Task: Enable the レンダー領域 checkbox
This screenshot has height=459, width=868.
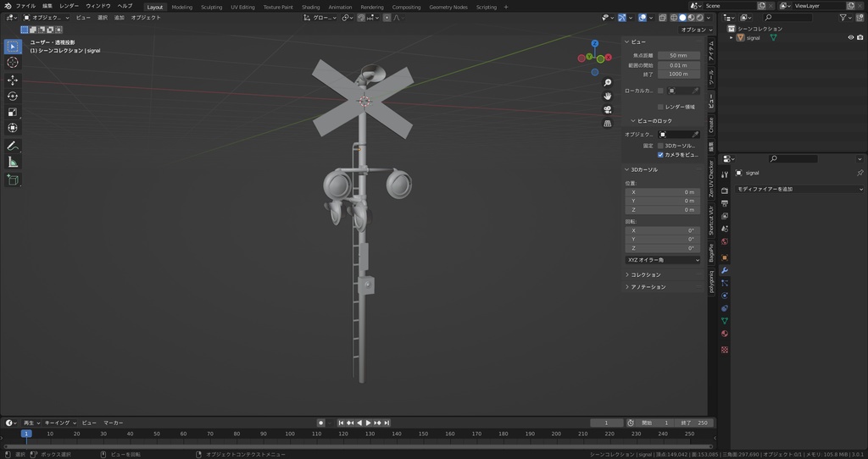Action: coord(660,107)
